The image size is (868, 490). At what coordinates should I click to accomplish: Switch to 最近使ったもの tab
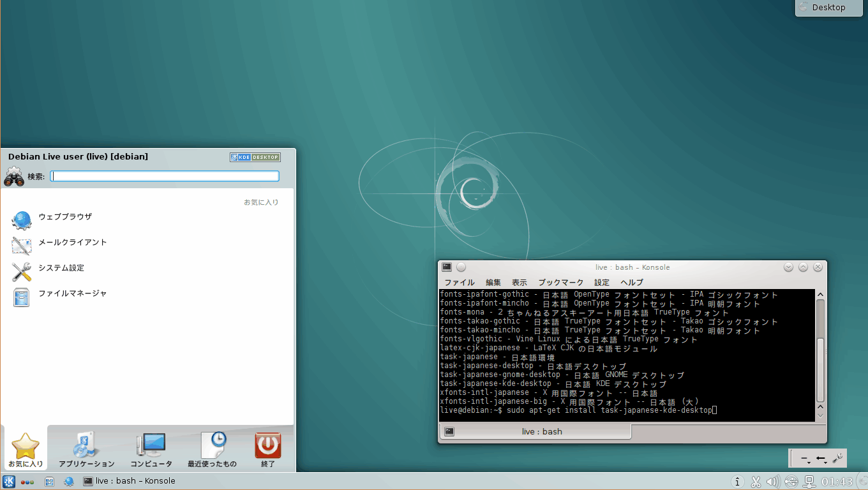212,449
